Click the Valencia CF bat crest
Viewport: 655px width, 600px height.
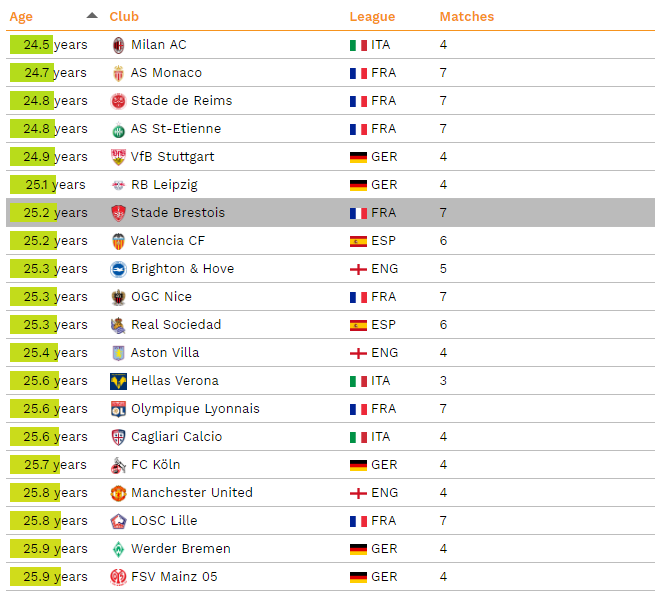[x=118, y=241]
